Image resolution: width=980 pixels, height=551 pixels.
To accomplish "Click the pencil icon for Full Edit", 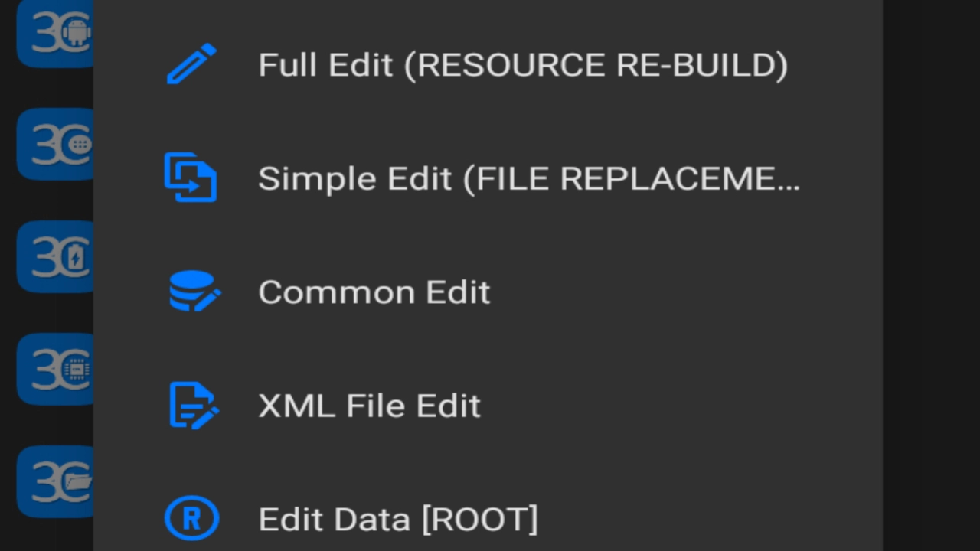I will [x=191, y=64].
